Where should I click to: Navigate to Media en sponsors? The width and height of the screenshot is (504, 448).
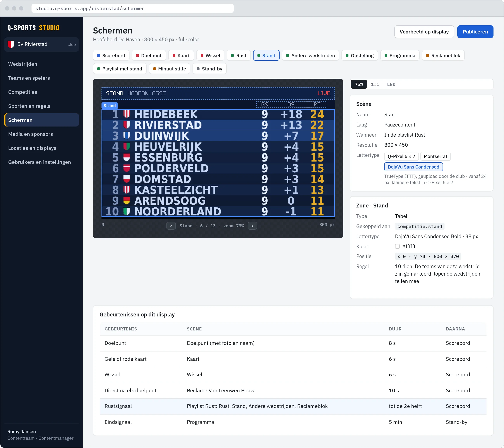coord(41,134)
